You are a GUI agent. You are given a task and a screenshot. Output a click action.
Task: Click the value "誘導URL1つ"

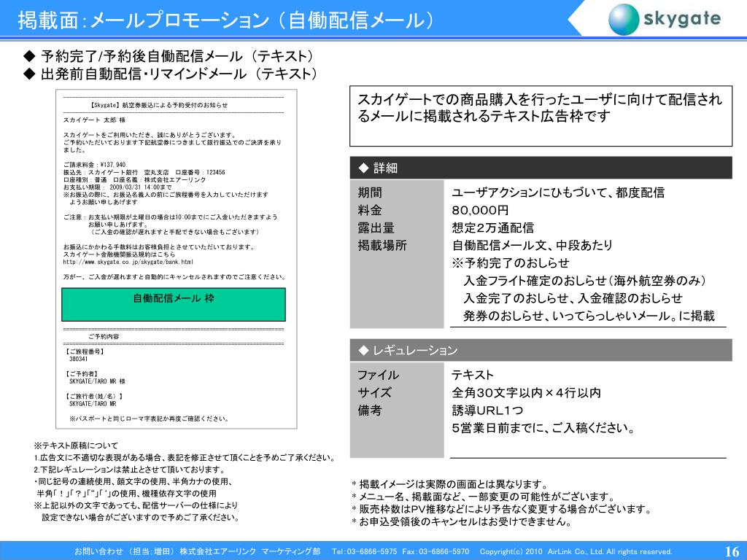pos(487,411)
